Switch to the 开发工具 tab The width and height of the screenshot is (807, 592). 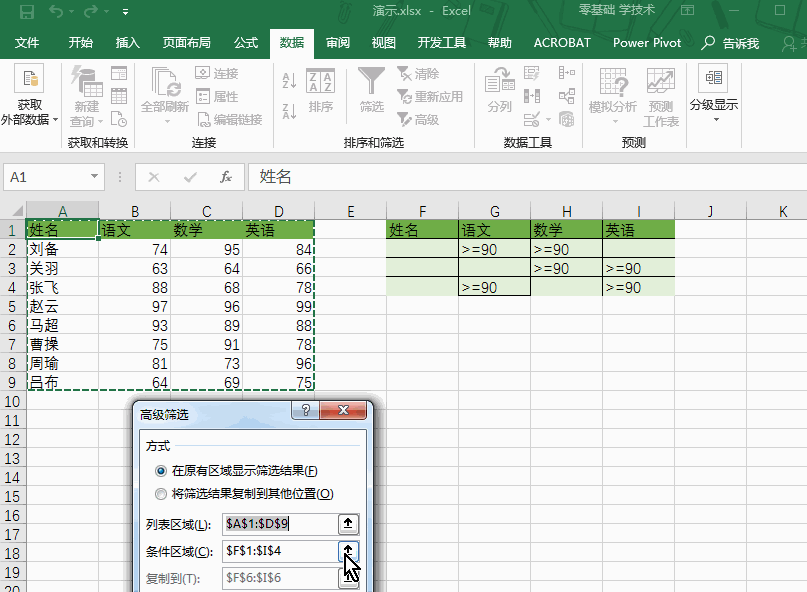[442, 43]
